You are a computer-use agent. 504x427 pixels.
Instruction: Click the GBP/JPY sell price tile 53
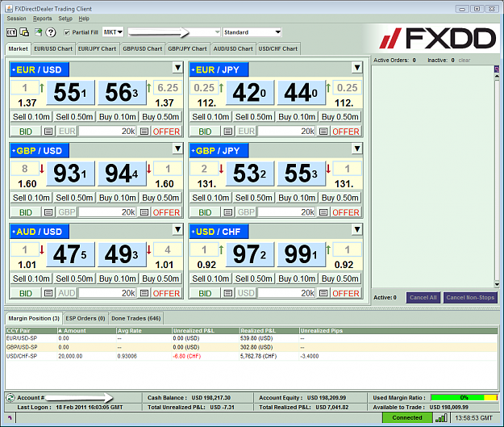[250, 174]
